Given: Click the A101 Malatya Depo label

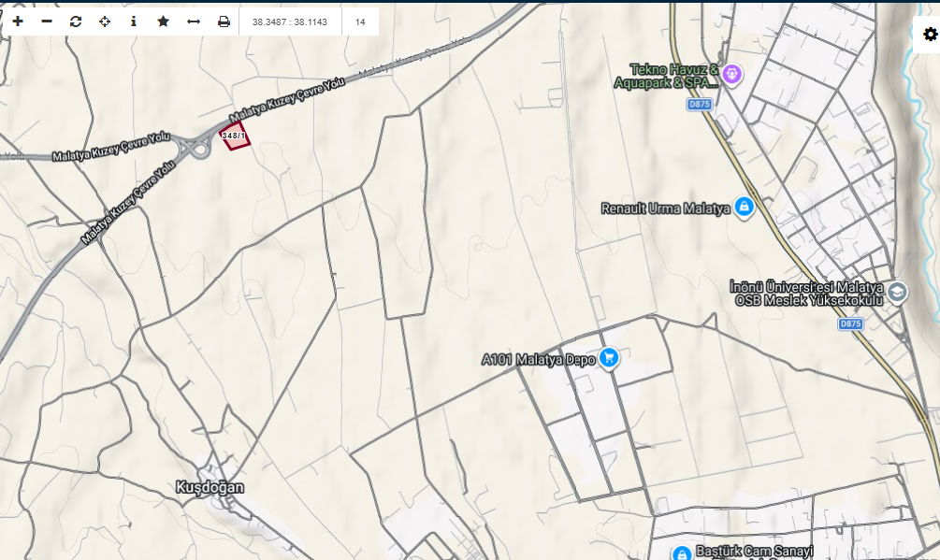Looking at the screenshot, I should [x=539, y=359].
